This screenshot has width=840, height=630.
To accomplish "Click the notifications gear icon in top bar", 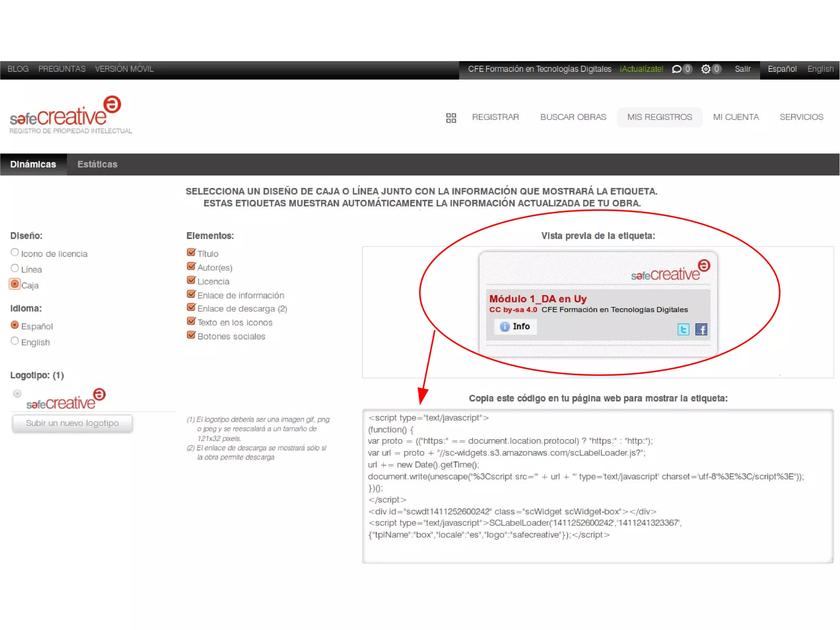I will (705, 69).
